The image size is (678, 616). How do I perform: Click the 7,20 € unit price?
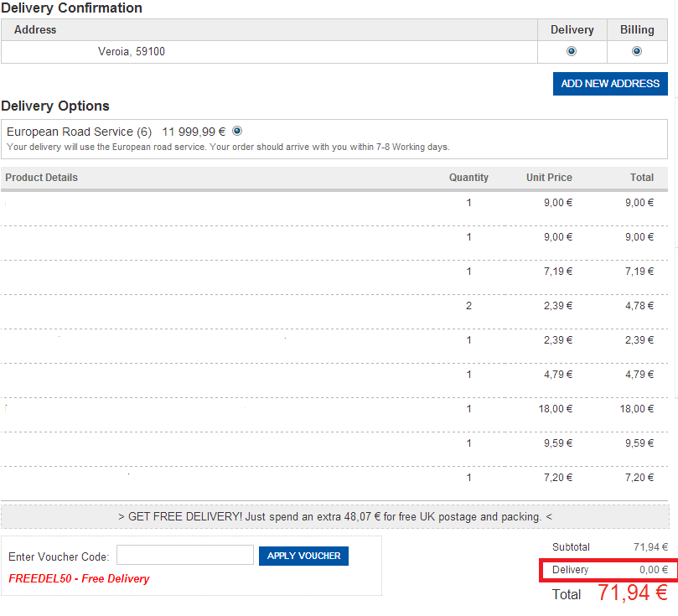click(558, 478)
